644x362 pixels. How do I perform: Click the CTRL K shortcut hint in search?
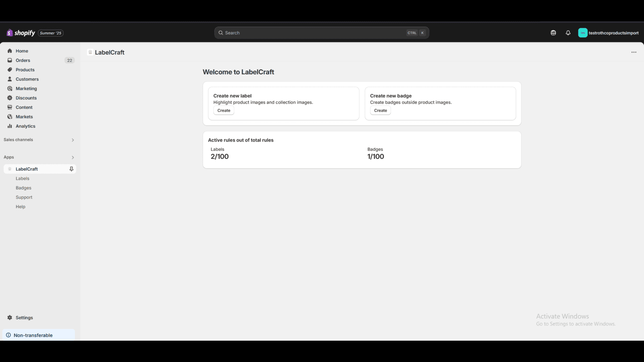pos(416,33)
